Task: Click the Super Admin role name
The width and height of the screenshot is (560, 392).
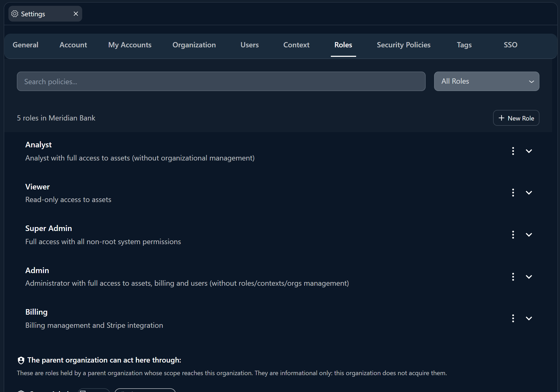Action: tap(48, 228)
